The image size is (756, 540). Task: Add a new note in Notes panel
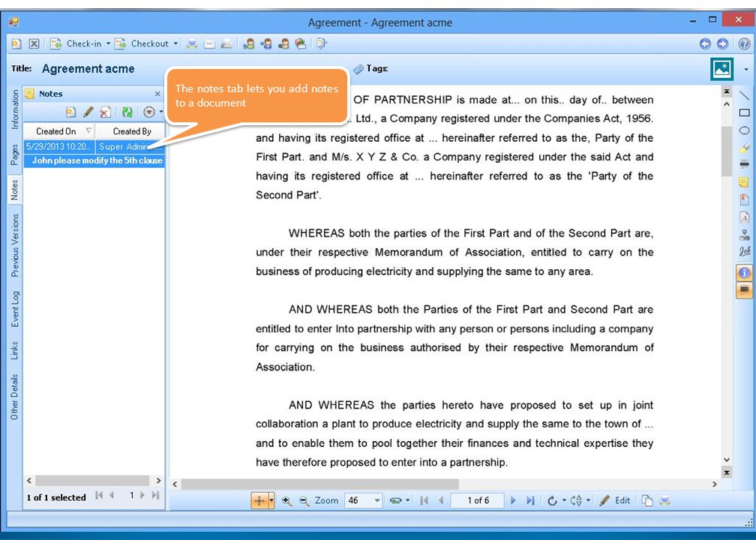tap(70, 112)
